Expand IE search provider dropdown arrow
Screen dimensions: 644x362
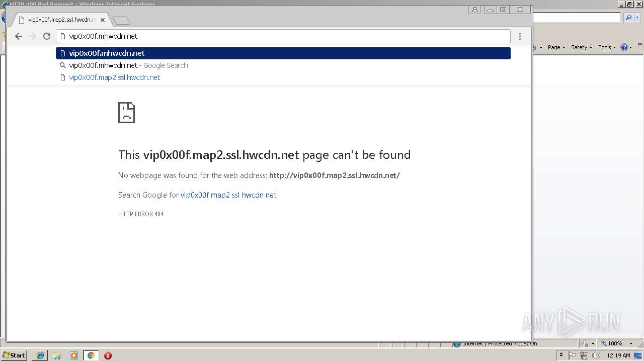636,18
